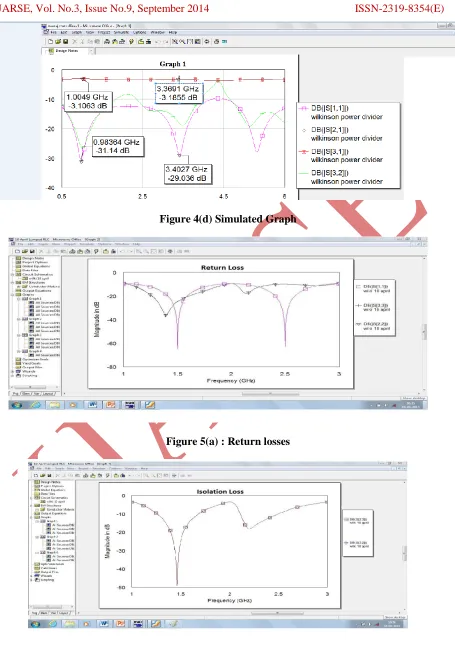Open Project menu in Graph 1 window
The image size is (455, 651).
(x=104, y=32)
